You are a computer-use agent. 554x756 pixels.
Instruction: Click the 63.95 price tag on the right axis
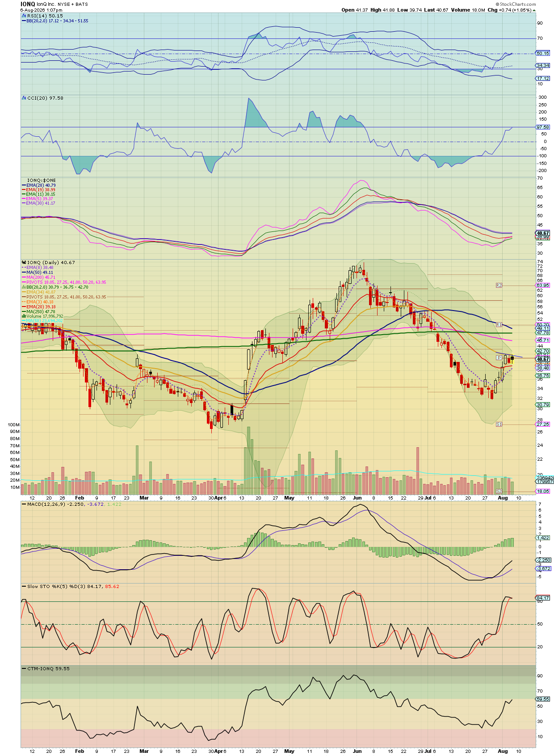543,285
